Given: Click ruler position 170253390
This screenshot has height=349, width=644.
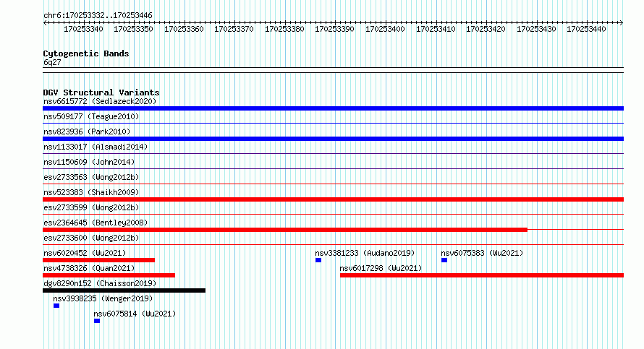Looking at the screenshot, I should point(335,29).
